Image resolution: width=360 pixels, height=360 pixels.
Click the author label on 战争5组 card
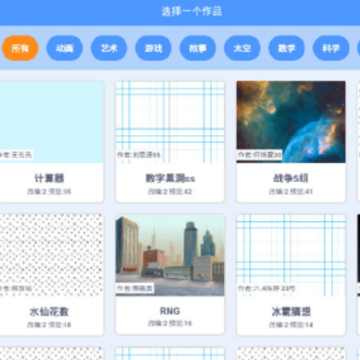(260, 155)
